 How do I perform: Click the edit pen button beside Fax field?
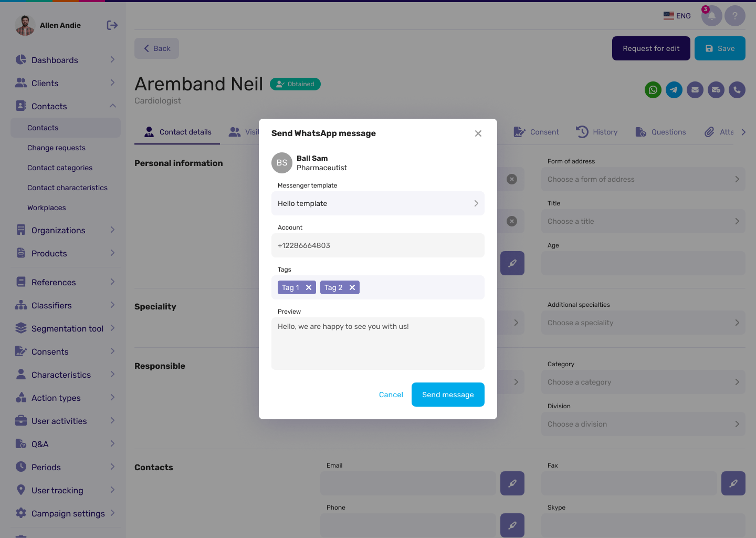[x=733, y=483]
